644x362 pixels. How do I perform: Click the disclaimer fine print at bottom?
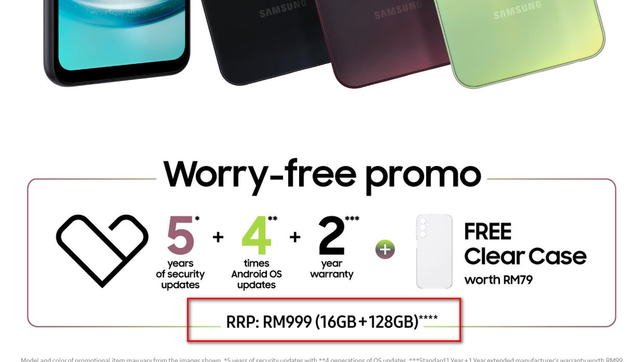tap(322, 359)
